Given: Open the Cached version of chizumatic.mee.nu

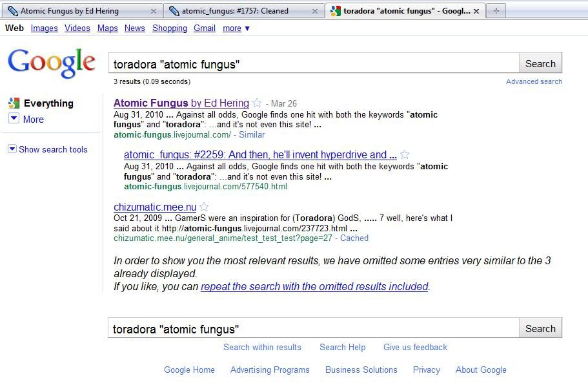Looking at the screenshot, I should pyautogui.click(x=354, y=238).
